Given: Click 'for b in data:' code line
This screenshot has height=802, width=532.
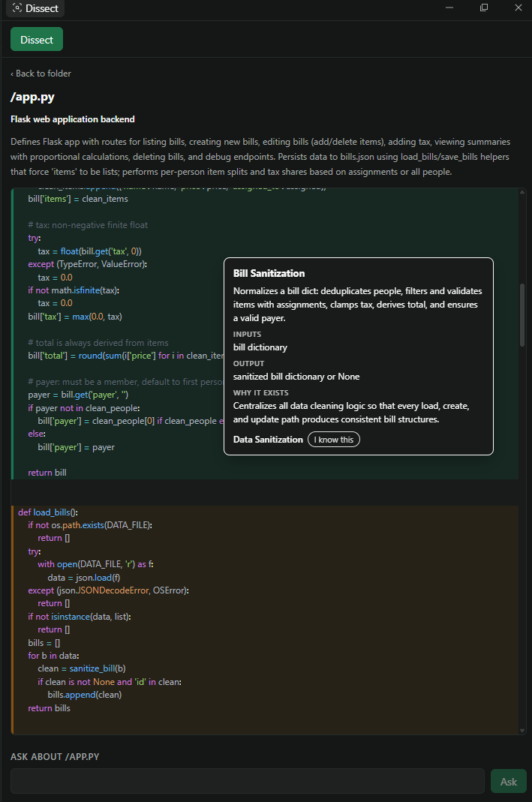Looking at the screenshot, I should (53, 656).
